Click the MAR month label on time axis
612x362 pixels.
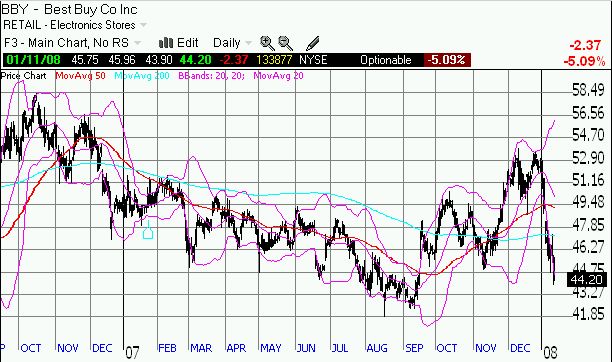pyautogui.click(x=201, y=348)
